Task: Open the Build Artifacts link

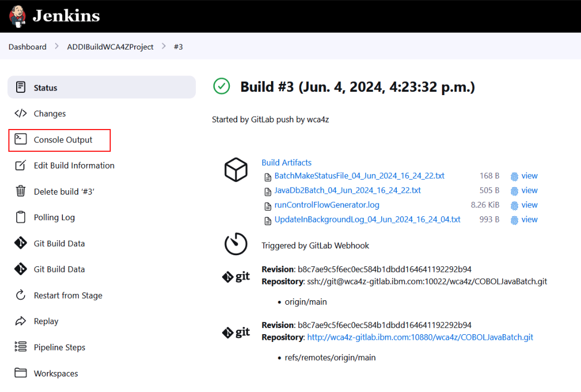Action: click(287, 162)
